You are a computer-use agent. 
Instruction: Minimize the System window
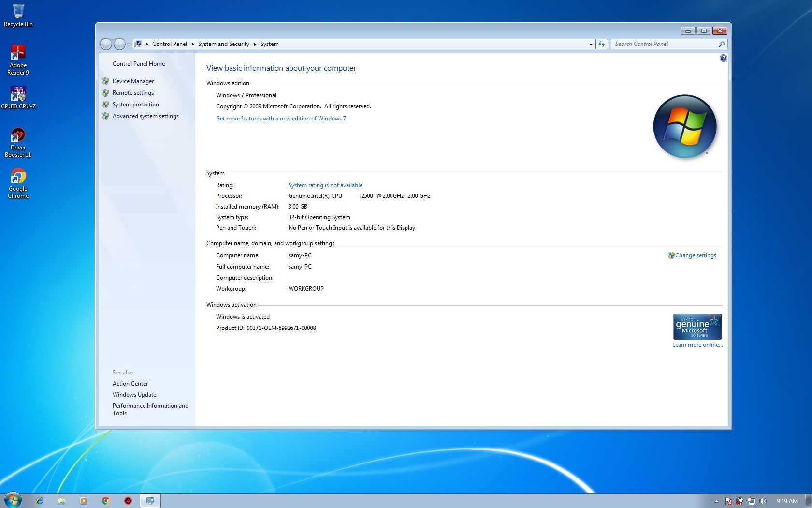coord(688,31)
